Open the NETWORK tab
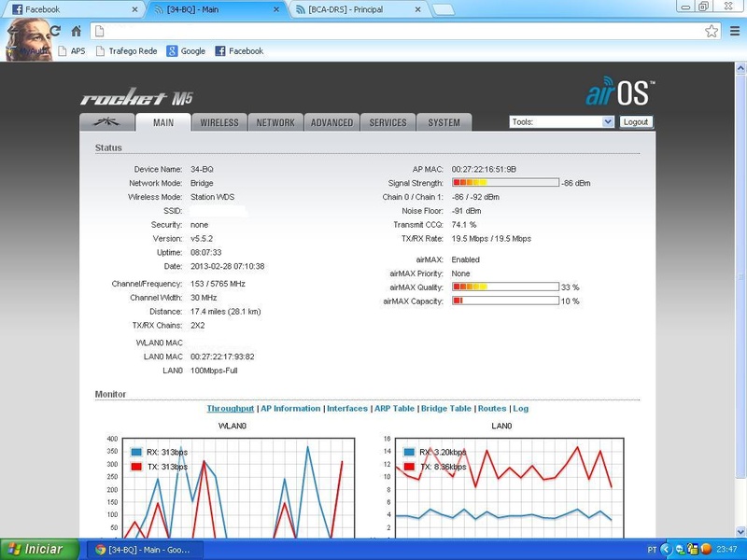The height and width of the screenshot is (560, 747). (x=275, y=122)
